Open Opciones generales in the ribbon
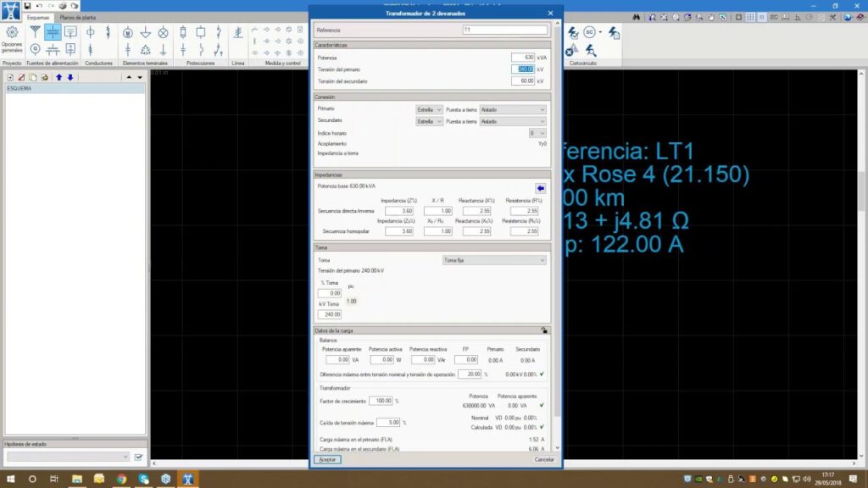Viewport: 868px width, 488px height. pos(12,41)
